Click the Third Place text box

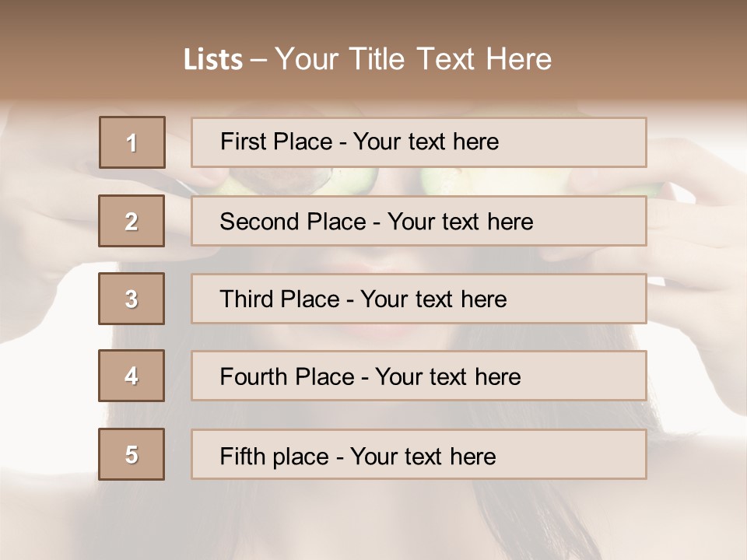pyautogui.click(x=419, y=299)
